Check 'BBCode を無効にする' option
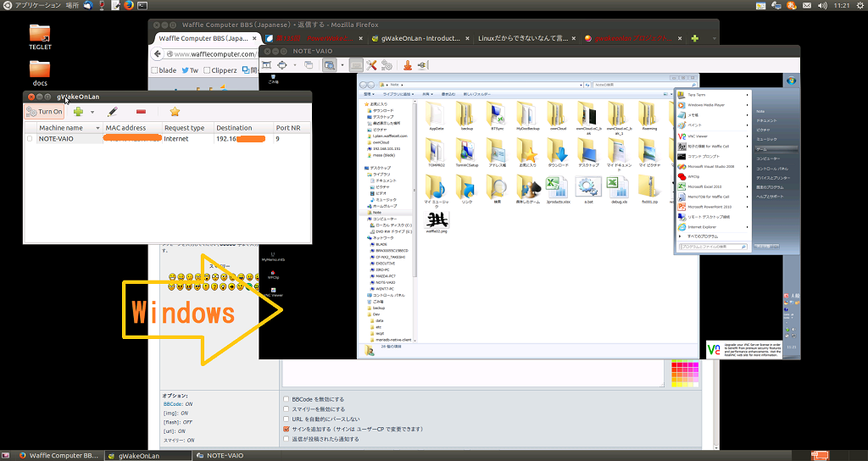868x461 pixels. click(287, 399)
